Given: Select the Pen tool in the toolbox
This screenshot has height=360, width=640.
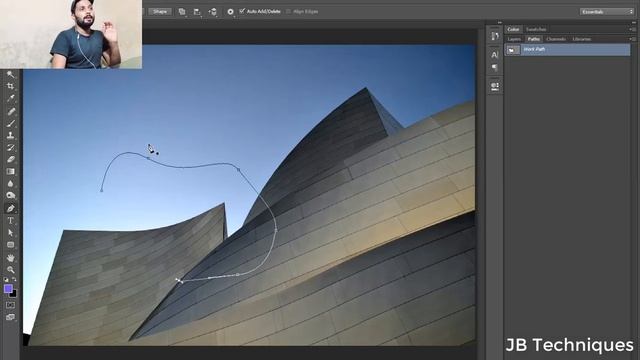Looking at the screenshot, I should click(x=11, y=209).
